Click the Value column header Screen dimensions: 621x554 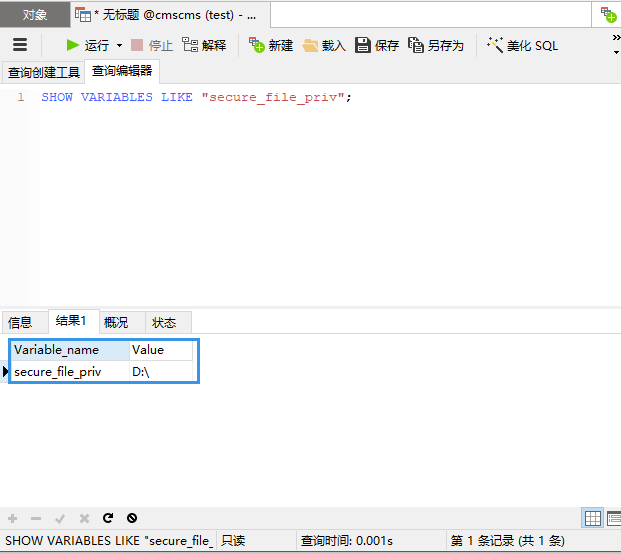(x=160, y=350)
